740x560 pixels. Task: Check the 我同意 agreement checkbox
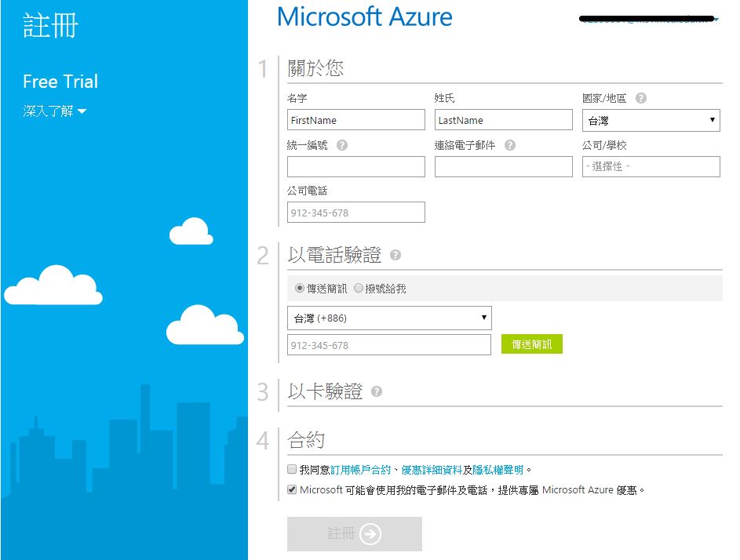[x=292, y=469]
